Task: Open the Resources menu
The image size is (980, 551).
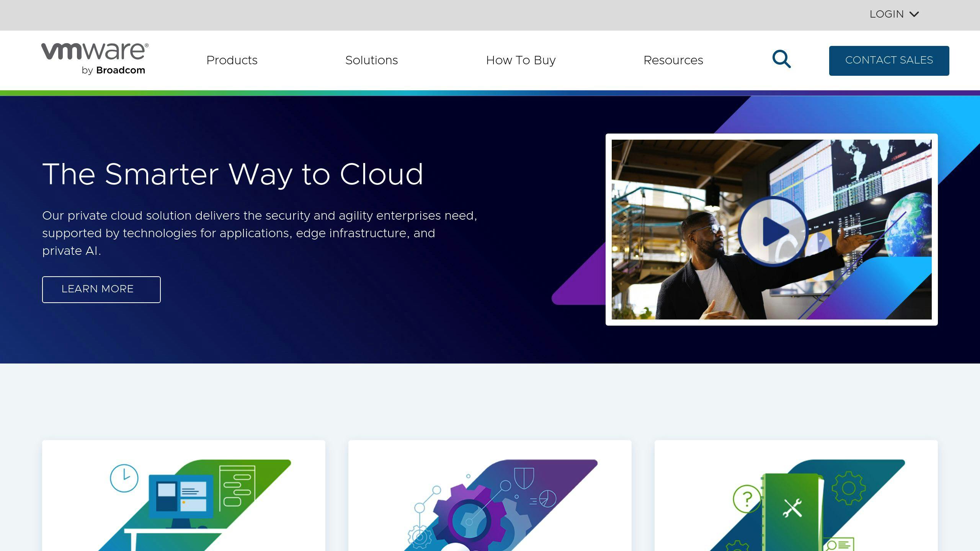Action: tap(673, 60)
